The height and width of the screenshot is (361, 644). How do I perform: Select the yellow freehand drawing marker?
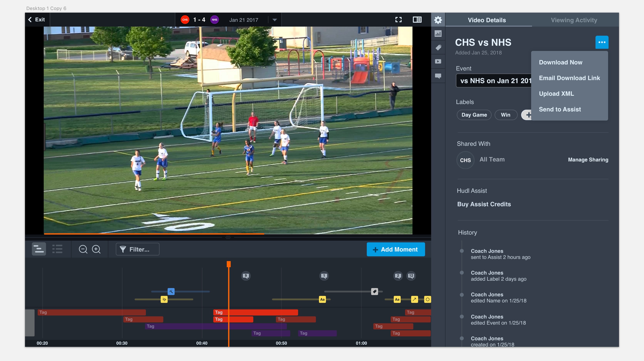coord(164,299)
